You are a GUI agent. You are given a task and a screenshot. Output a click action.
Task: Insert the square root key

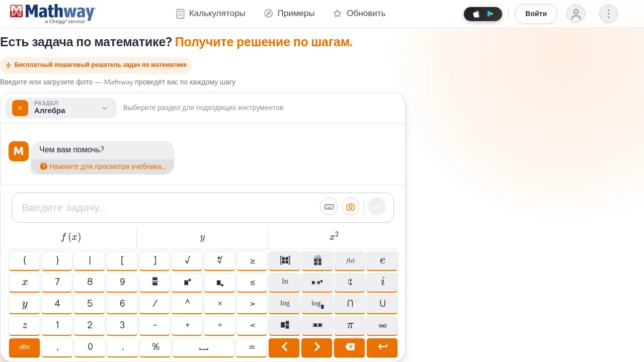(x=188, y=261)
